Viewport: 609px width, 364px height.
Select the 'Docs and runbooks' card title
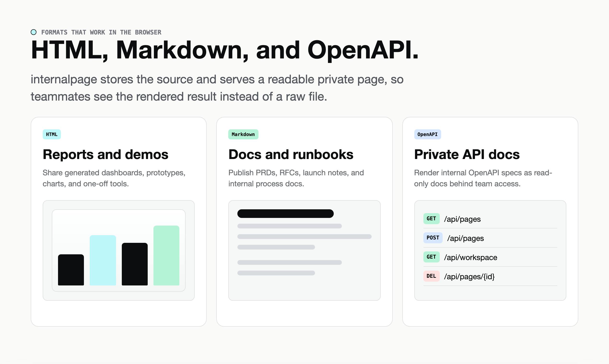[x=291, y=154]
